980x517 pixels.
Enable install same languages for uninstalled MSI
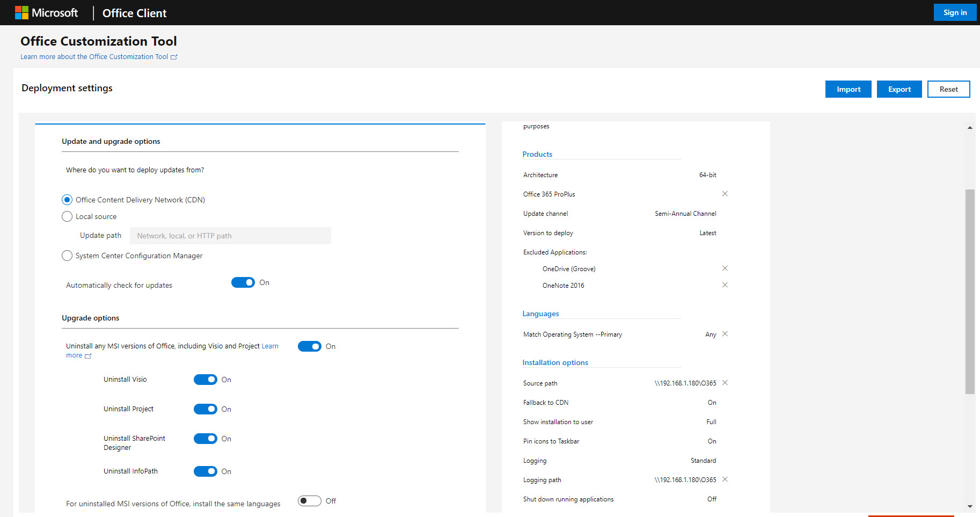click(x=310, y=501)
